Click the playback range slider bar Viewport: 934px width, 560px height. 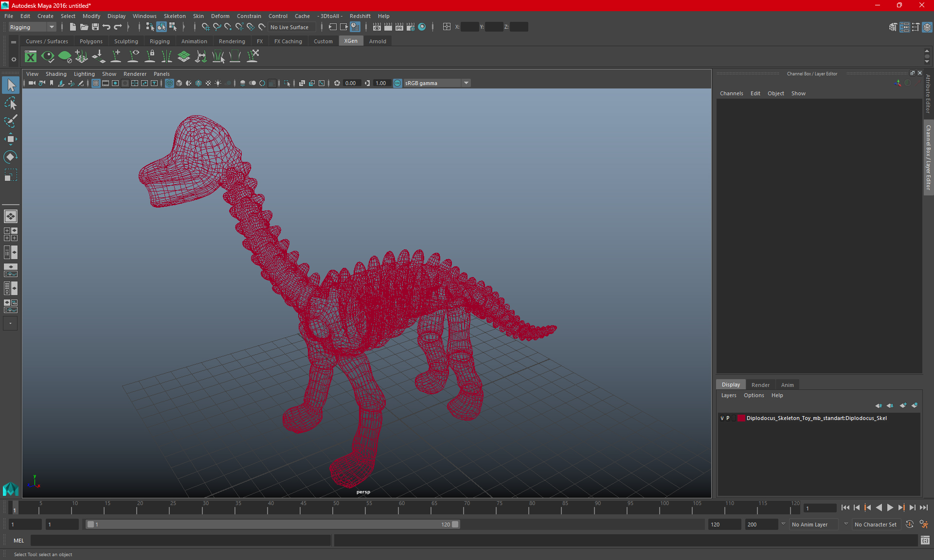[272, 525]
